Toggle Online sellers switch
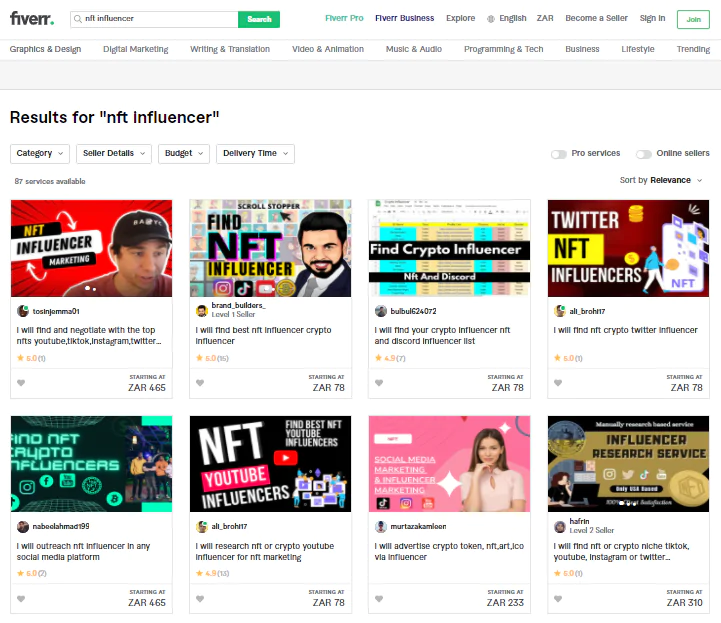721x623 pixels. 644,154
